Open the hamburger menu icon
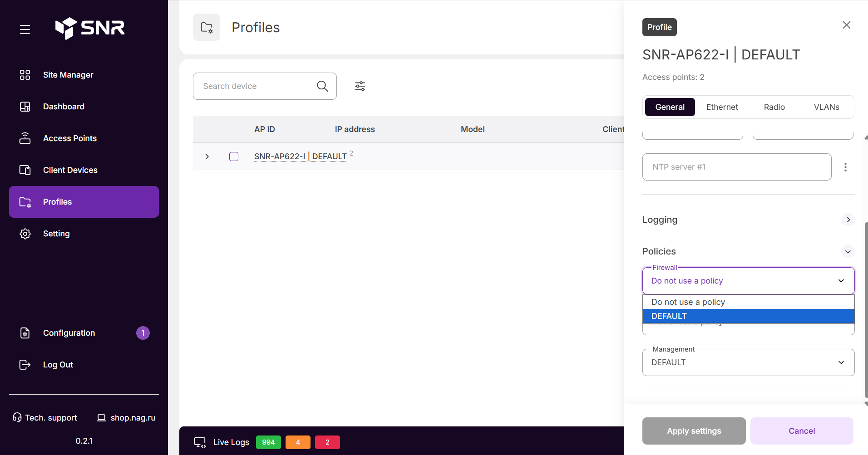The height and width of the screenshot is (455, 868). pos(25,29)
